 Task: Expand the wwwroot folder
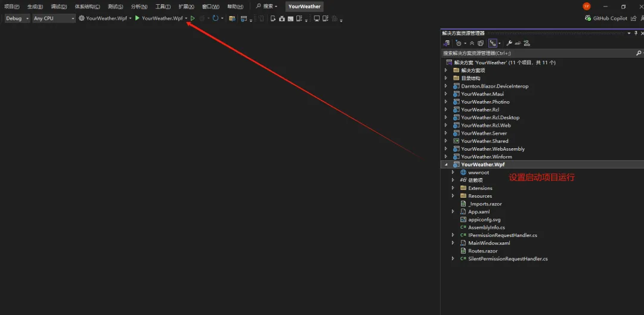pyautogui.click(x=453, y=173)
